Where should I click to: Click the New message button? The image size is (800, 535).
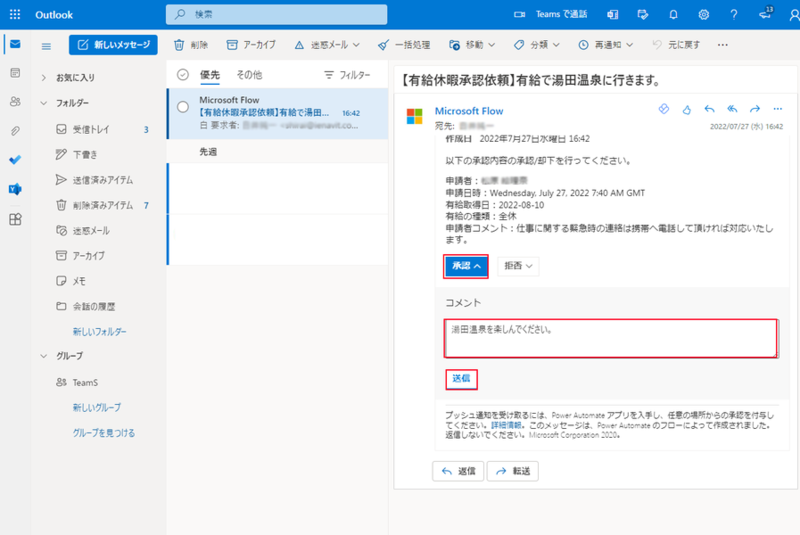coord(113,45)
